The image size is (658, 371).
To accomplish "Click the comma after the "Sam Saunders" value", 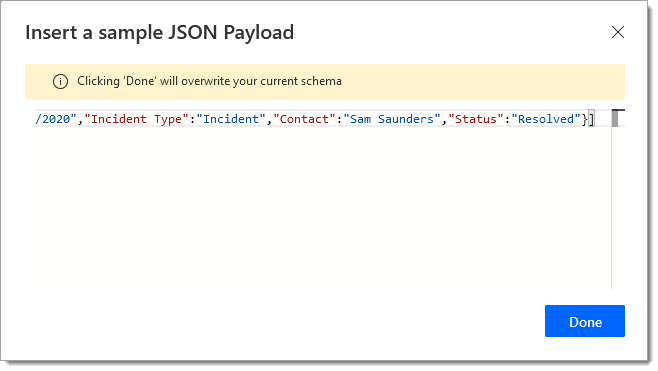I will point(444,119).
